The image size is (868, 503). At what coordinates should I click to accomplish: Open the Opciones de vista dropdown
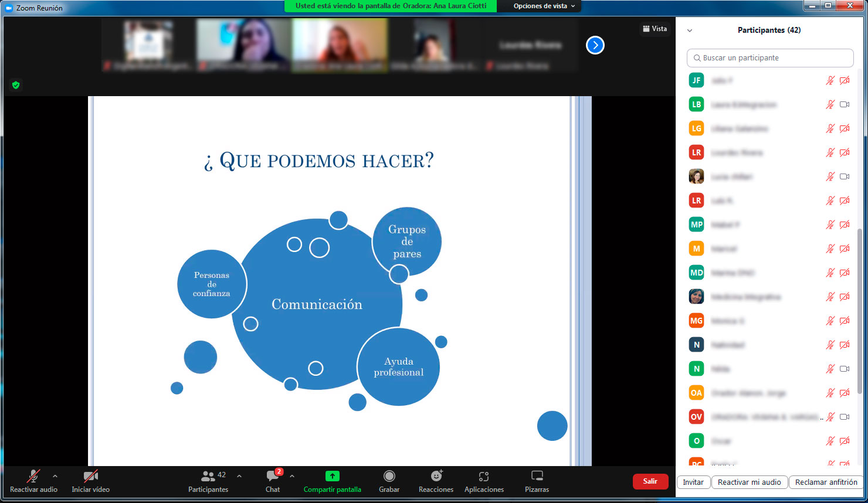coord(544,6)
